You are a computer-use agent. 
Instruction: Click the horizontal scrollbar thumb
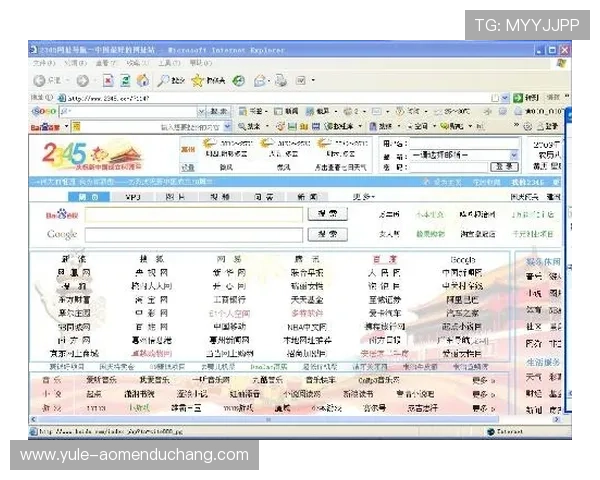point(268,420)
